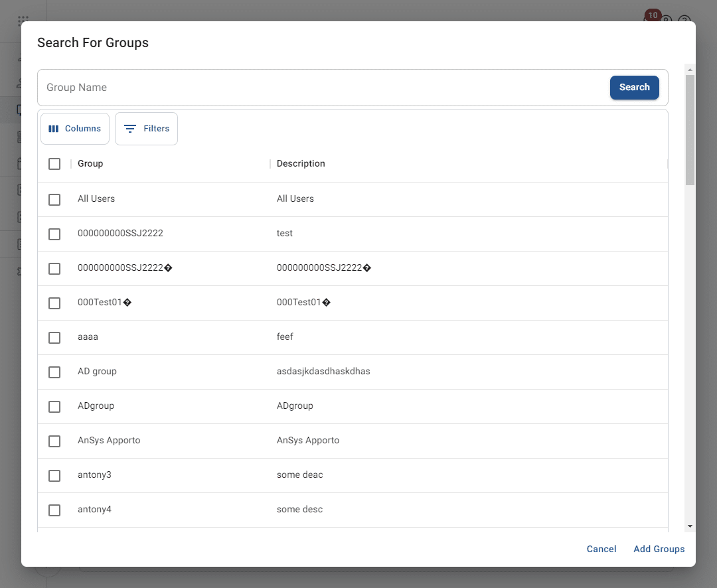717x588 pixels.
Task: Sort by clicking the Group column header
Action: click(x=90, y=163)
